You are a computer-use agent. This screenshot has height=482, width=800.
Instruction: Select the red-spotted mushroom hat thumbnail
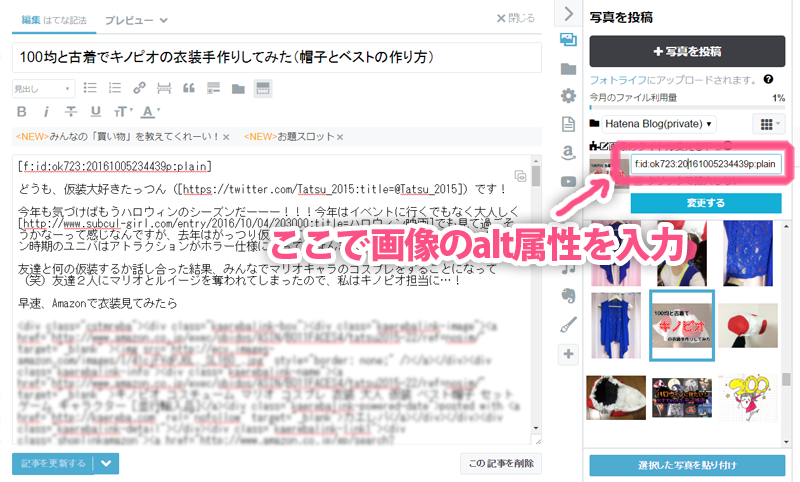[x=748, y=325]
